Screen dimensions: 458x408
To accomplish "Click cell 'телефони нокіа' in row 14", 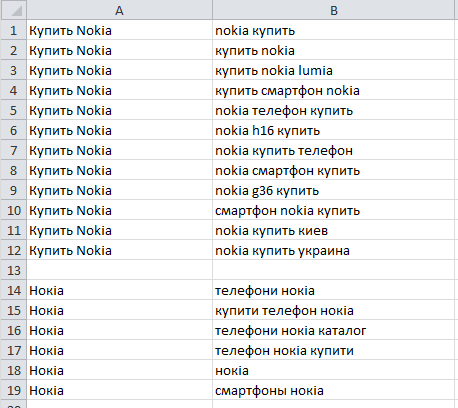I will (x=333, y=290).
